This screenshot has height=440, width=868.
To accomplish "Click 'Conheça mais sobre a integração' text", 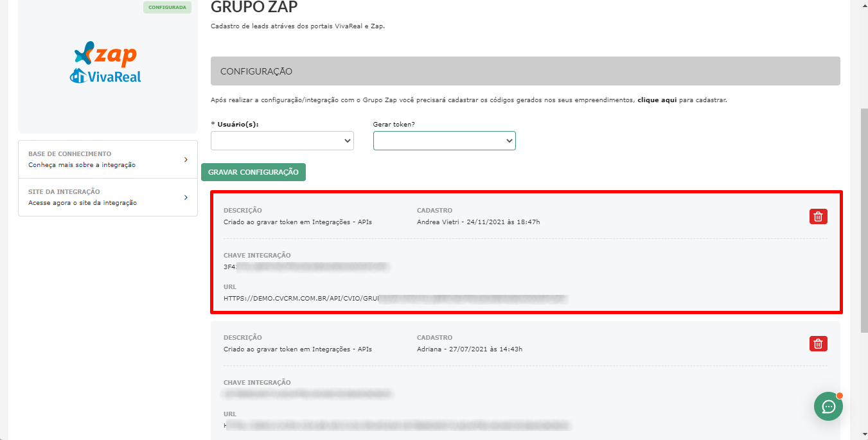I will pyautogui.click(x=82, y=165).
